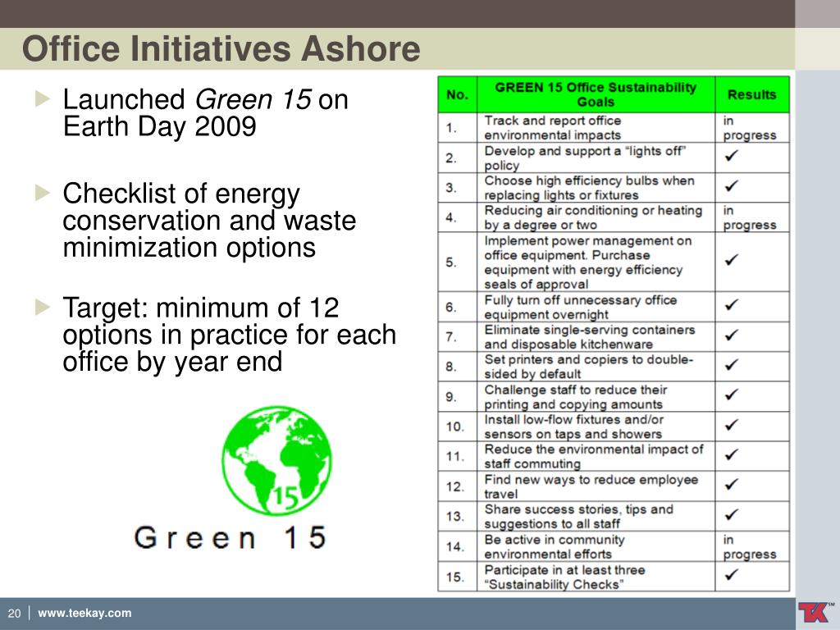Screen dimensions: 840x630
Task: Click the checkmark for staff commuting goal
Action: (x=731, y=454)
